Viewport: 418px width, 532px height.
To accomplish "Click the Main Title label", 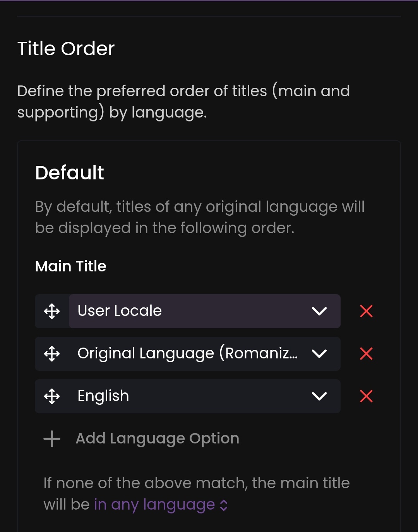I will click(71, 266).
